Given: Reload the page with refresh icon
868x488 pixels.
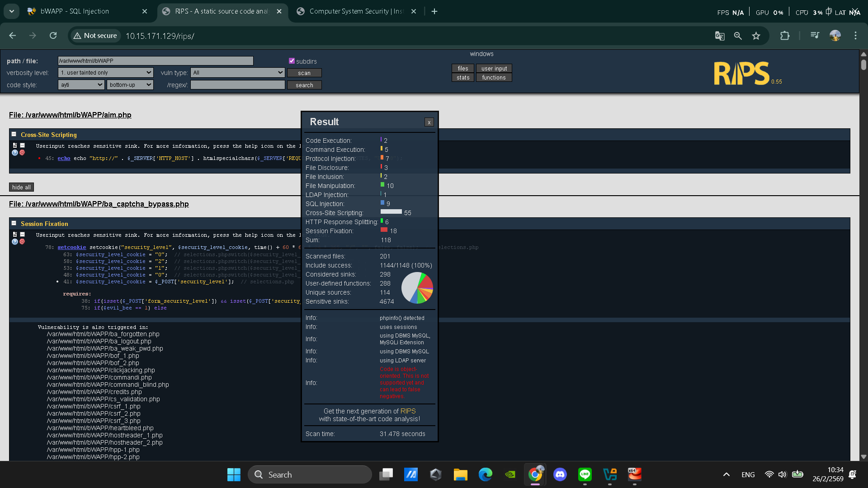Looking at the screenshot, I should (x=53, y=36).
